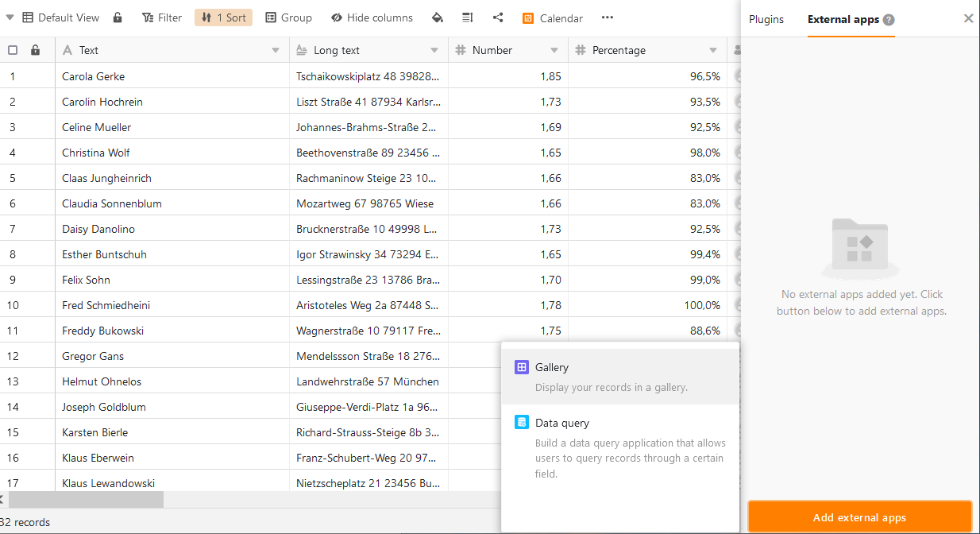Open the Calendar plugin shortcut
Screen dimensions: 980x534
[553, 17]
